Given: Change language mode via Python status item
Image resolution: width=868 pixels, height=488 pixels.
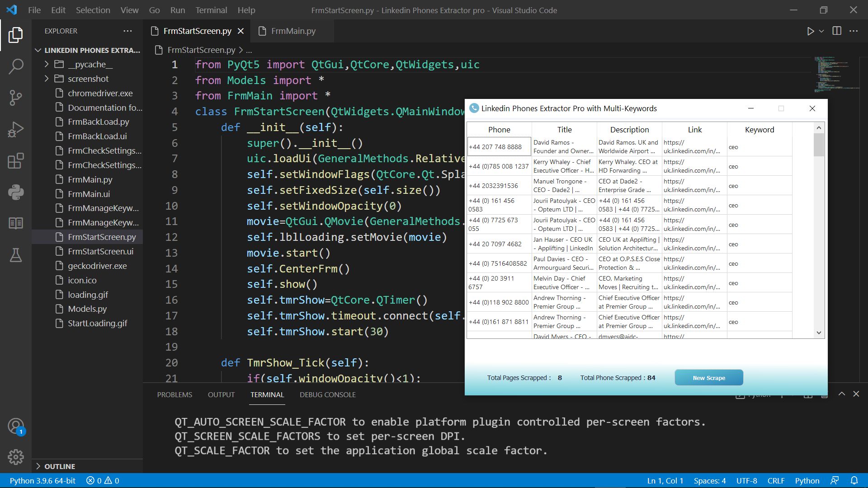Looking at the screenshot, I should pos(807,481).
